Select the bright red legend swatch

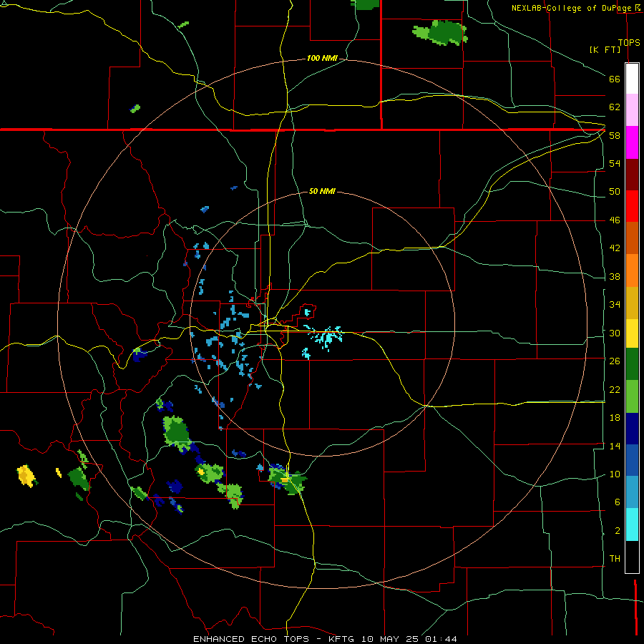point(632,206)
